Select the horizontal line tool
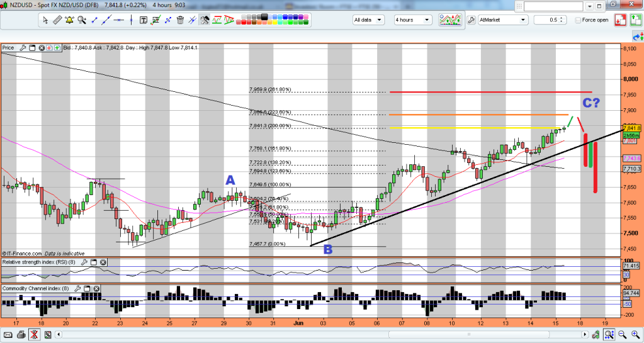Viewport: 644px width, 343px height. [x=119, y=20]
